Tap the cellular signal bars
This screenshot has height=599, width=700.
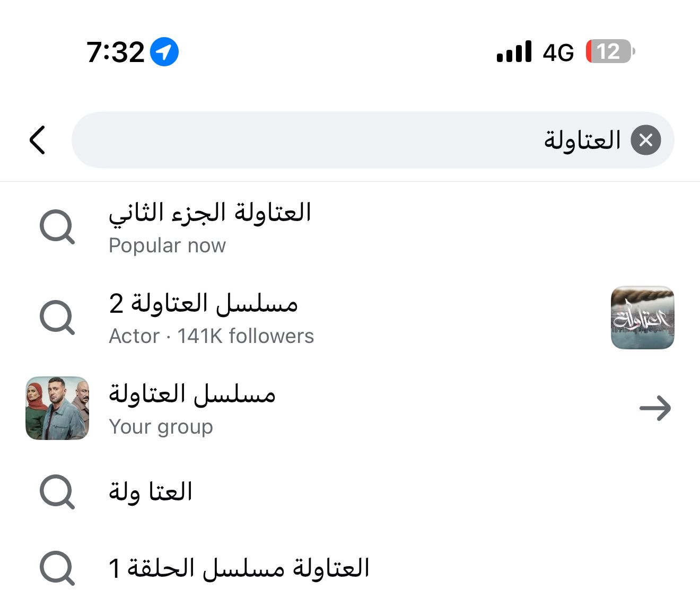click(514, 52)
